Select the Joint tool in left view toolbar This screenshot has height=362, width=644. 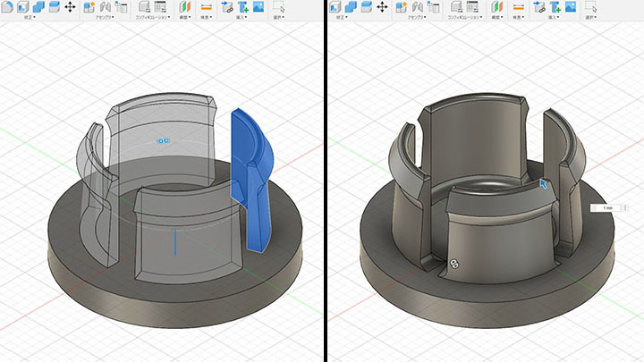[106, 6]
